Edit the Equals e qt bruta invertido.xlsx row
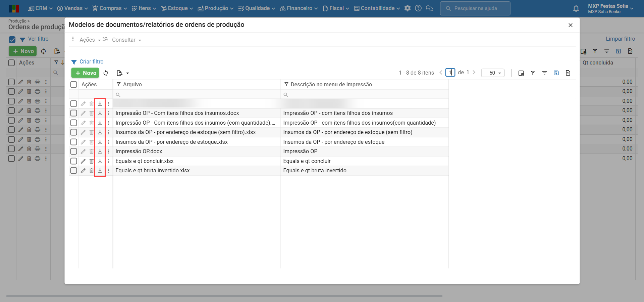The width and height of the screenshot is (644, 302). 83,171
